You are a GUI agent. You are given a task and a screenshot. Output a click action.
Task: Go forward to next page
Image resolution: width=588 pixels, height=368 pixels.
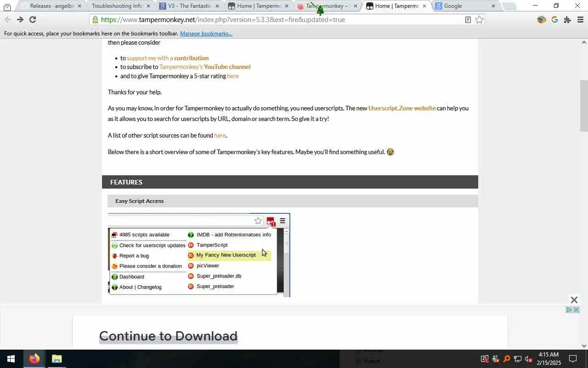20,19
